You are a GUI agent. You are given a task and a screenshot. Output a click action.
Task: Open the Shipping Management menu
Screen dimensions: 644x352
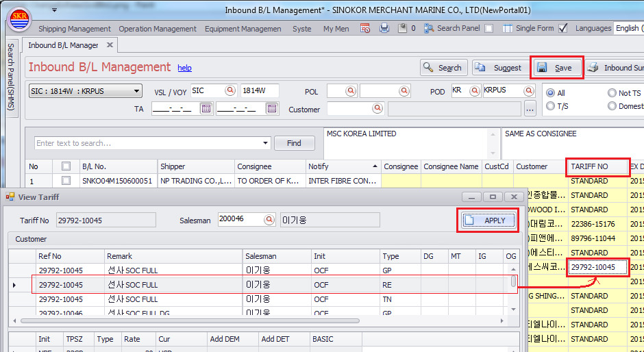tap(74, 29)
